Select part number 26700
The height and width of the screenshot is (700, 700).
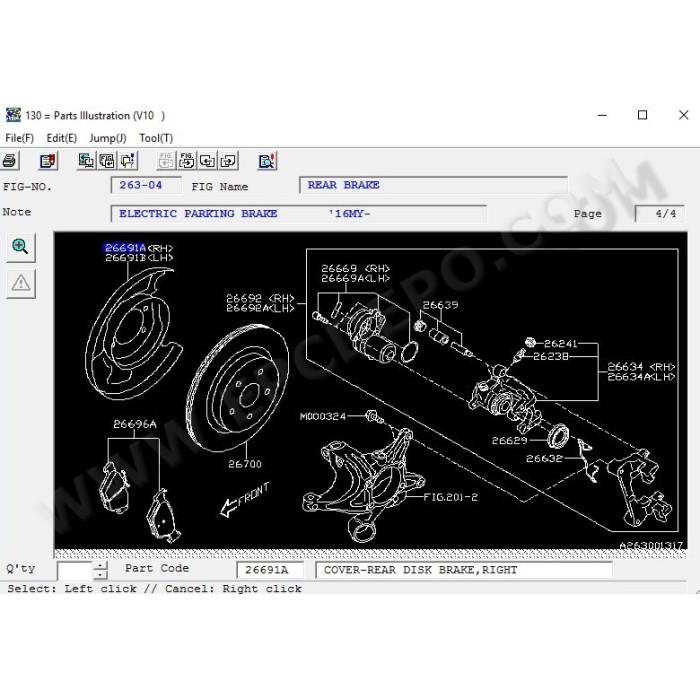[x=245, y=464]
